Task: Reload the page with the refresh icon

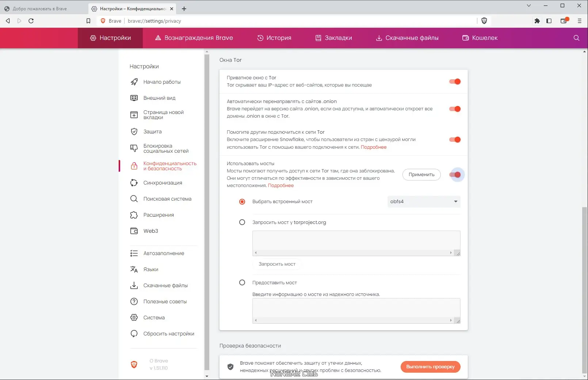Action: pyautogui.click(x=31, y=21)
